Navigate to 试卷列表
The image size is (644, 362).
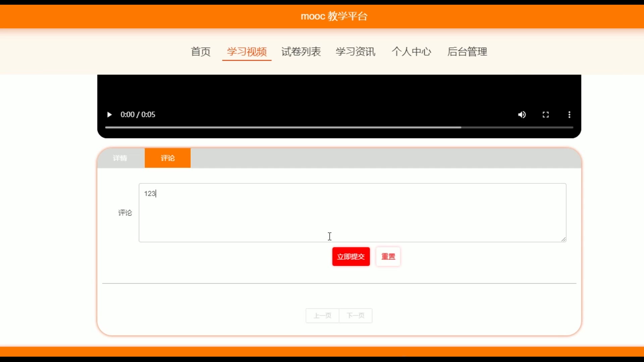coord(301,52)
